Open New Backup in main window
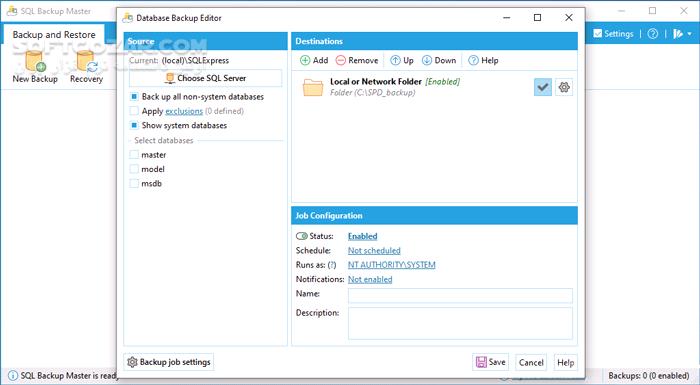700x385 pixels. [35, 67]
